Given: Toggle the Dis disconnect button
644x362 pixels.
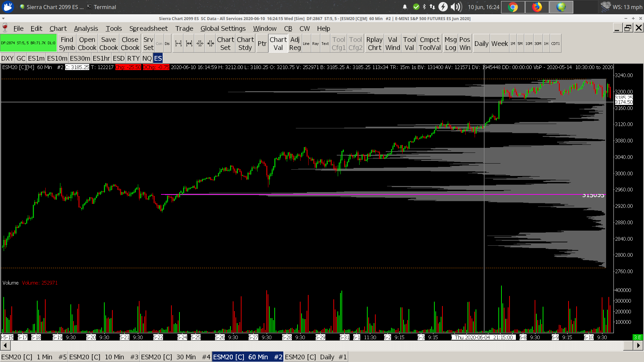Looking at the screenshot, I should (167, 44).
